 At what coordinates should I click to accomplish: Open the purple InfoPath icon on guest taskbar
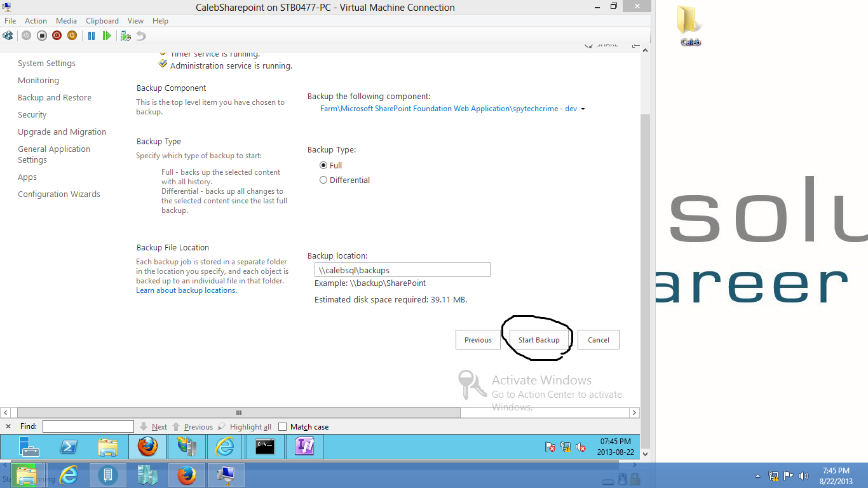click(x=305, y=447)
